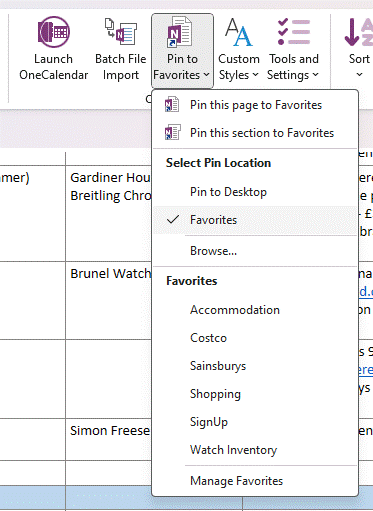Click the Launch OneCalendar icon
373x511 pixels.
pos(54,32)
